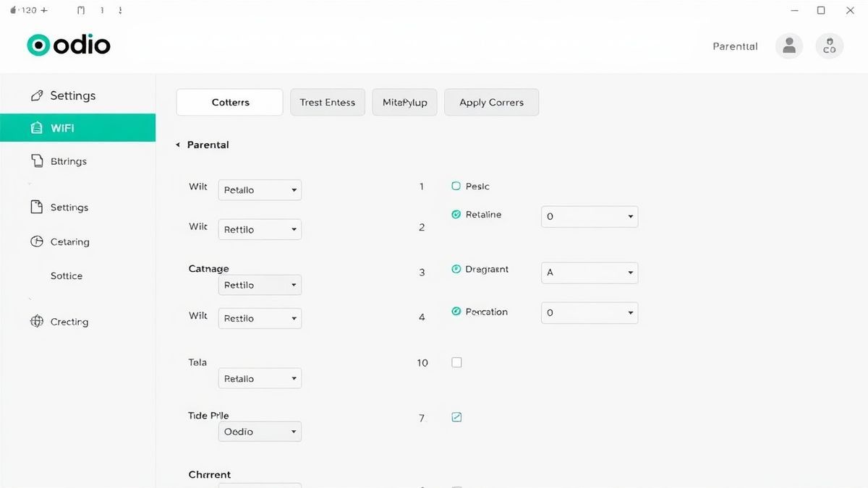This screenshot has width=868, height=488.
Task: Click the Tide Prile label
Action: [208, 416]
